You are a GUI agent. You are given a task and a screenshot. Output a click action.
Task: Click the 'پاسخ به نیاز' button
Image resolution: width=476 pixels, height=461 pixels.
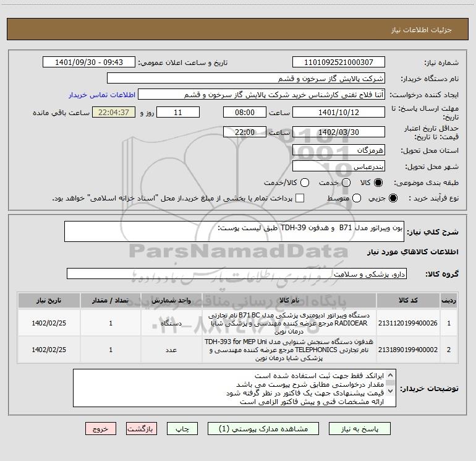point(359,429)
